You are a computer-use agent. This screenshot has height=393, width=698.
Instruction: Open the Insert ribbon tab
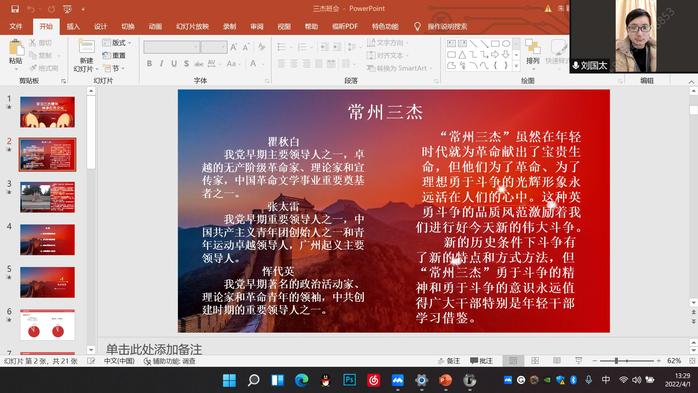point(73,26)
